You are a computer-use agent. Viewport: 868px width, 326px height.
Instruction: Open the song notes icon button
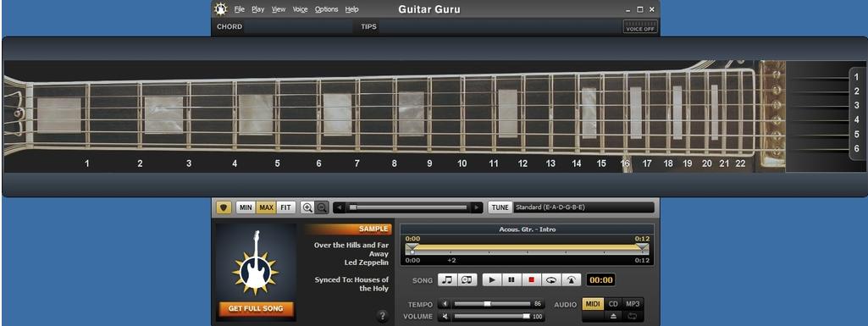448,279
